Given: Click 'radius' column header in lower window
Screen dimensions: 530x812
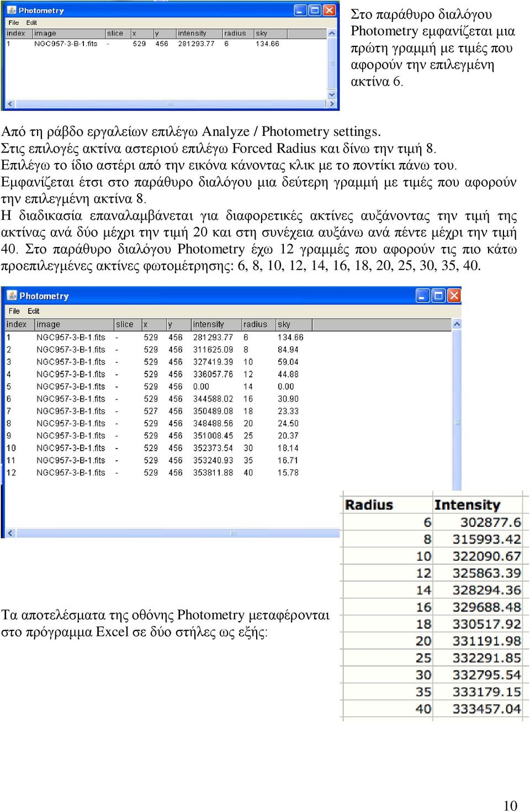Looking at the screenshot, I should [x=258, y=324].
